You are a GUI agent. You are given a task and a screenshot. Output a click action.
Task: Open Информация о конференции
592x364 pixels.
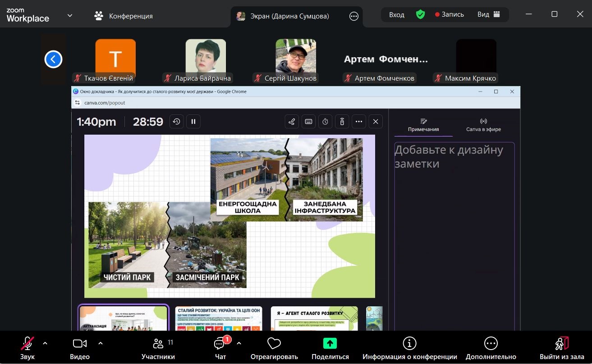409,347
